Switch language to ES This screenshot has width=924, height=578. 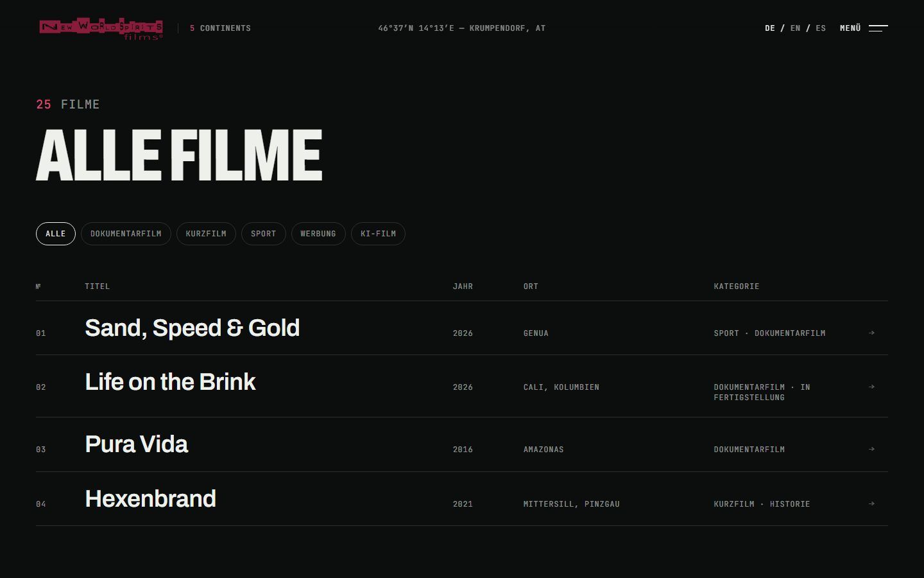pos(821,28)
